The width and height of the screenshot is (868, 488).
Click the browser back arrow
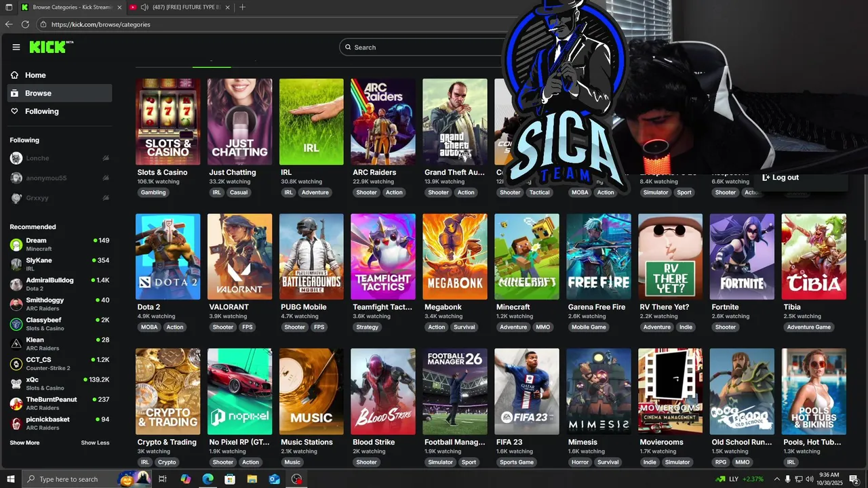click(x=9, y=24)
